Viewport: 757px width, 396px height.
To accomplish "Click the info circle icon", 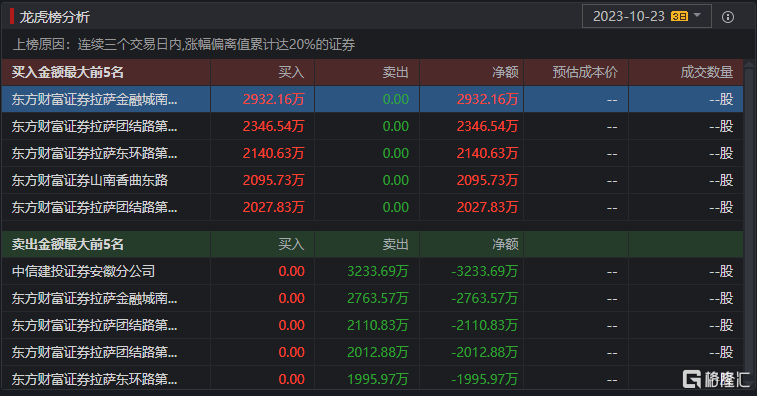I will coord(728,17).
